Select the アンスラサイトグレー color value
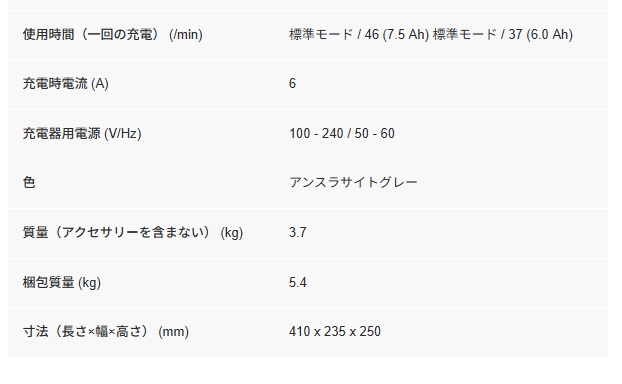The width and height of the screenshot is (622, 384). pyautogui.click(x=353, y=182)
